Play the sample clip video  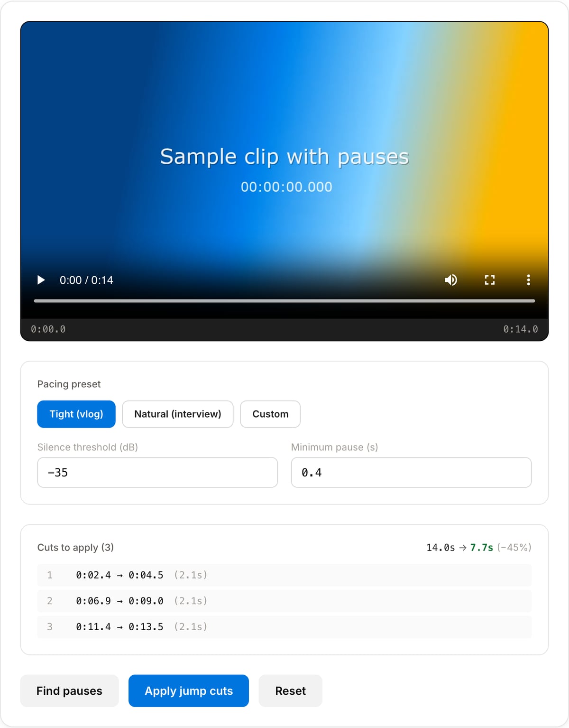pyautogui.click(x=41, y=280)
